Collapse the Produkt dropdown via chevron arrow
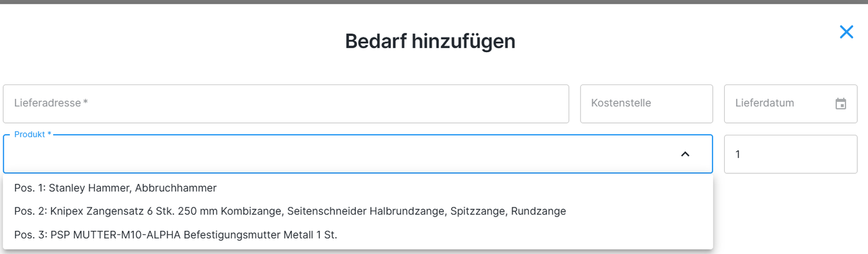This screenshot has height=254, width=868. 685,154
